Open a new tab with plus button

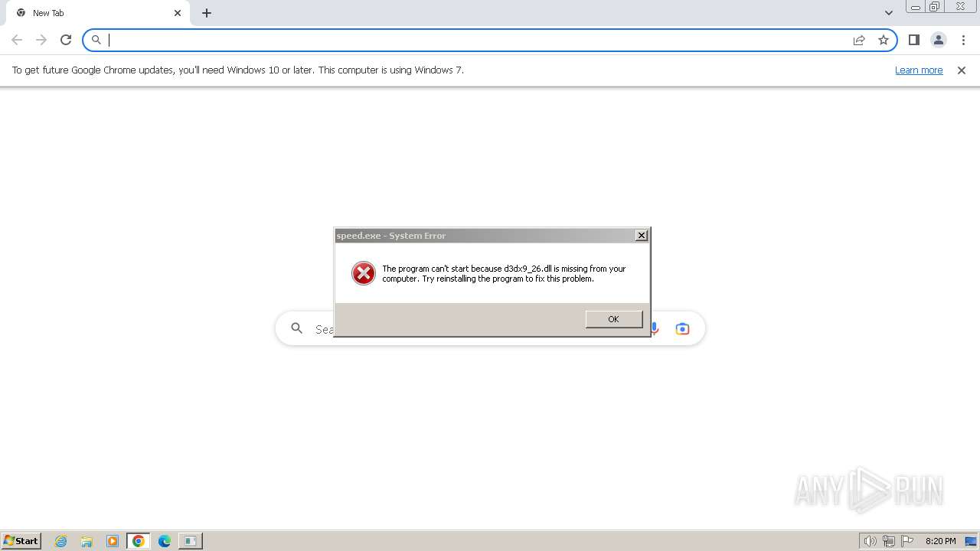207,13
